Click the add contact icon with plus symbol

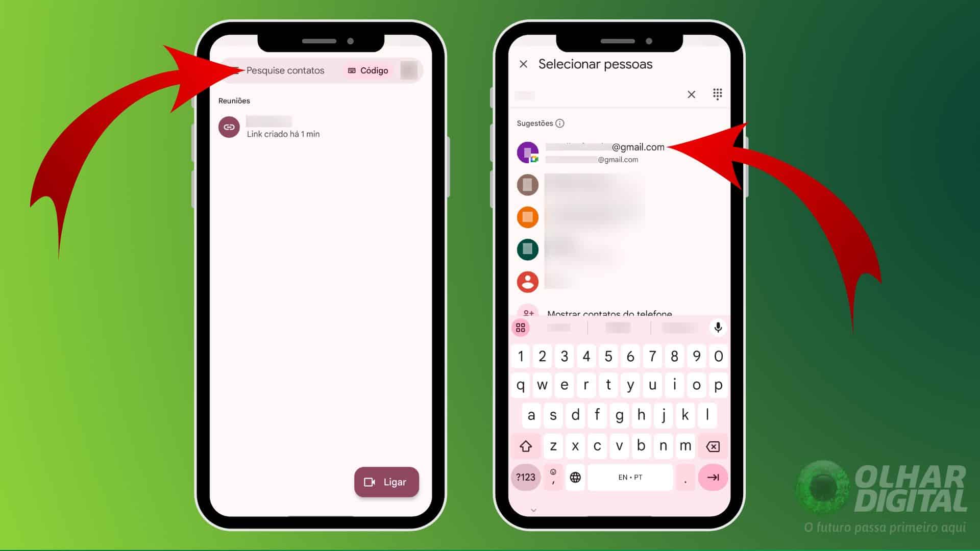[x=528, y=311]
